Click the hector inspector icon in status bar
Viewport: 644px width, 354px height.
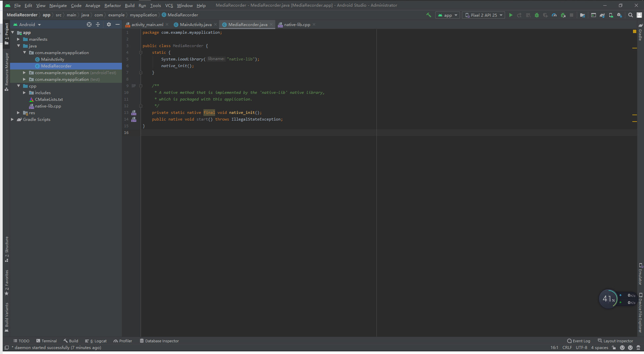pyautogui.click(x=638, y=348)
